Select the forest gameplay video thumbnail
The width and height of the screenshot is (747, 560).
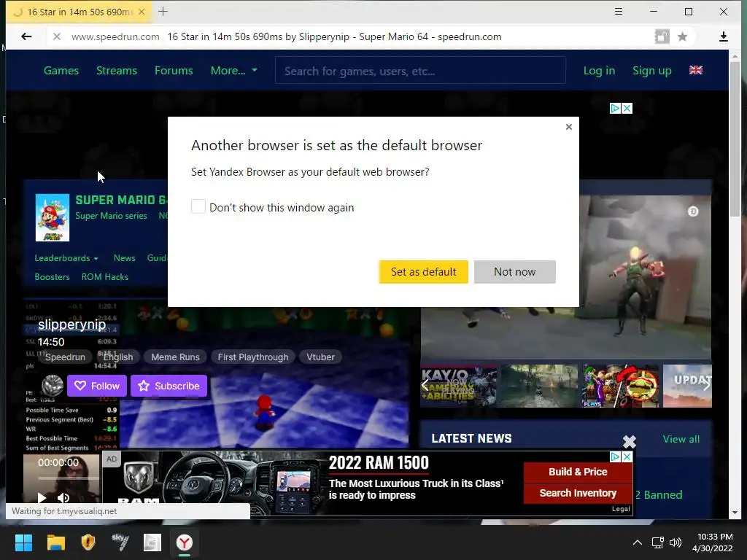coord(539,386)
